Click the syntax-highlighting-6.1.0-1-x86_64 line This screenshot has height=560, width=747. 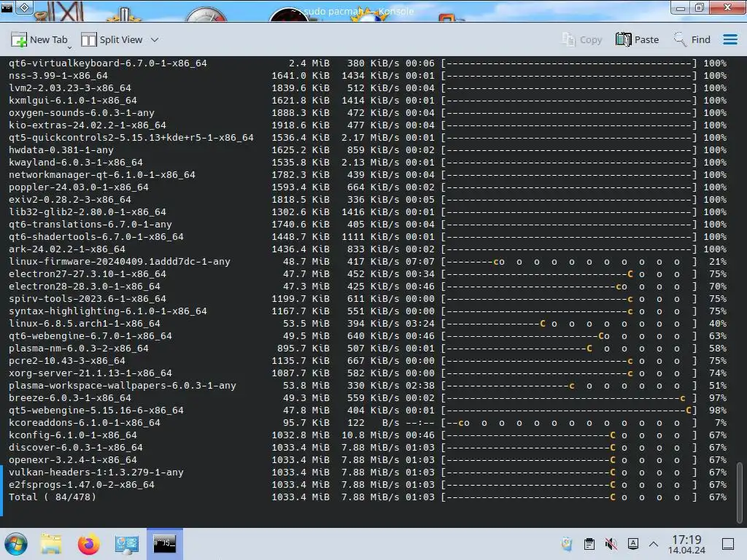(368, 311)
